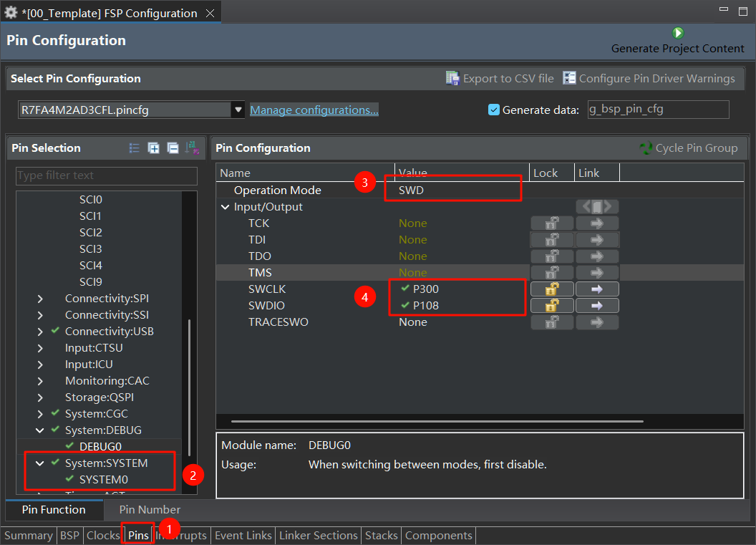Click the lock icon in the TCK row
Image resolution: width=756 pixels, height=545 pixels.
pyautogui.click(x=552, y=223)
